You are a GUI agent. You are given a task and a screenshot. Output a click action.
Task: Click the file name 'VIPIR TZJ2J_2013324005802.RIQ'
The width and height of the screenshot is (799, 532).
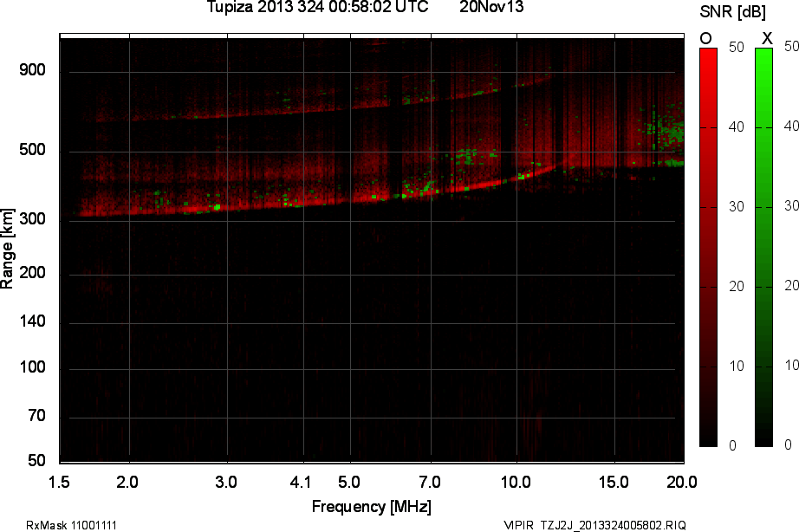click(x=594, y=525)
